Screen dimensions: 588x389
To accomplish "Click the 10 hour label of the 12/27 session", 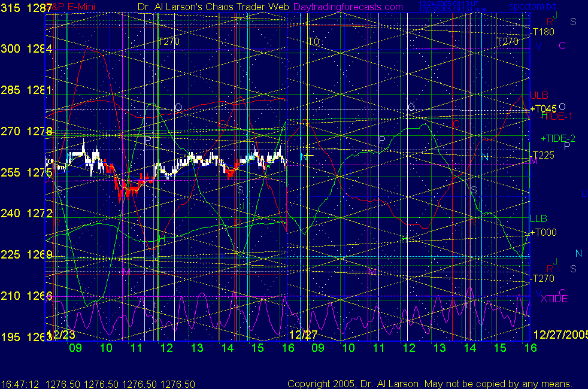I will (x=348, y=348).
